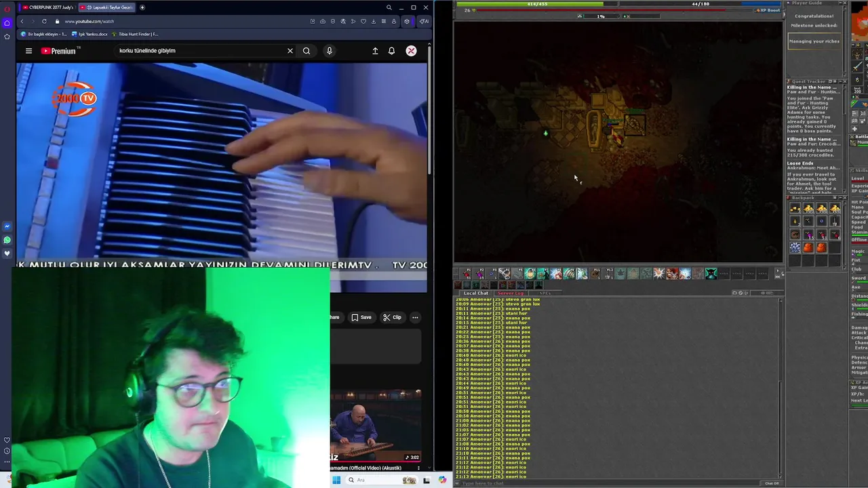Activate YouTube voice search microphone
This screenshot has height=488, width=868.
[x=329, y=51]
